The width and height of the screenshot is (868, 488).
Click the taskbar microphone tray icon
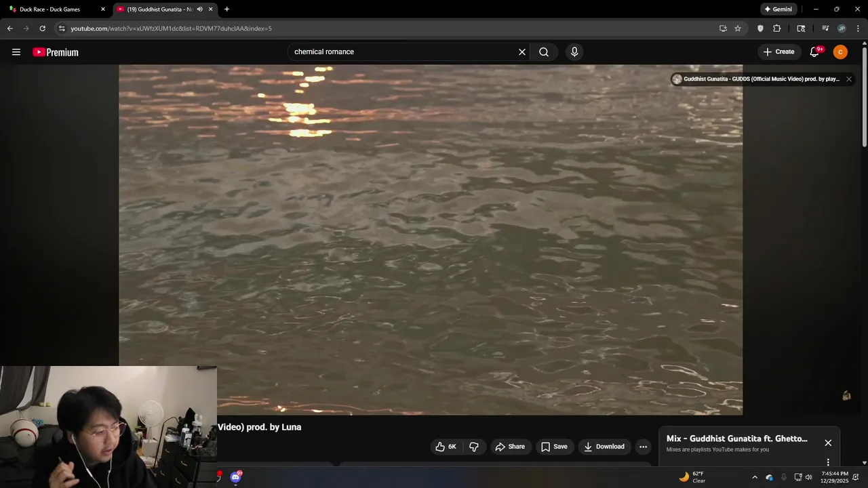[x=784, y=477]
